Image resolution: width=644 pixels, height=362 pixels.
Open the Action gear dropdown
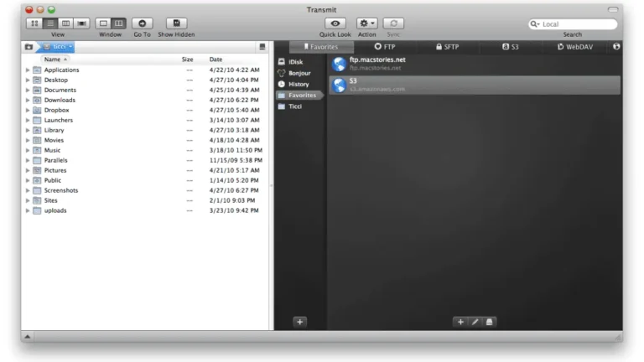(366, 23)
